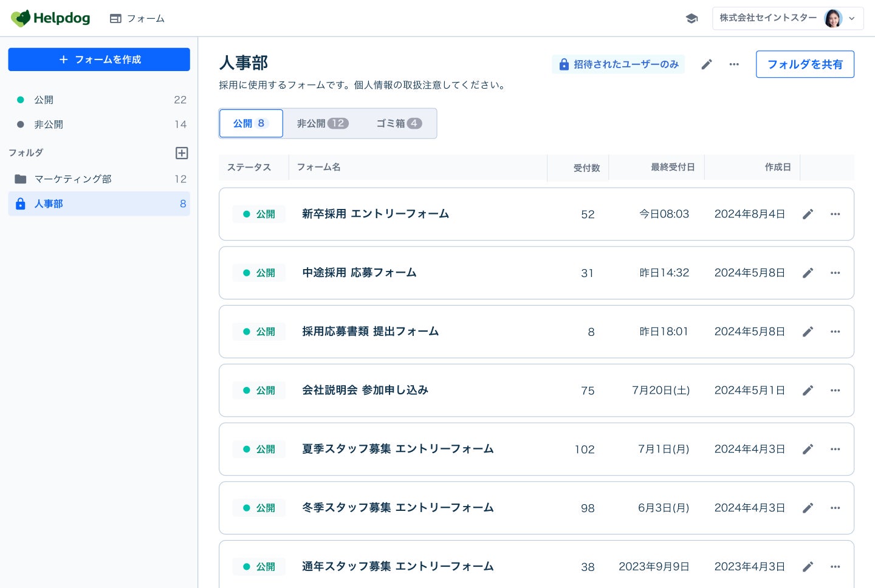Expand the 株式会社セイントスター account dropdown
This screenshot has width=875, height=588.
click(787, 18)
